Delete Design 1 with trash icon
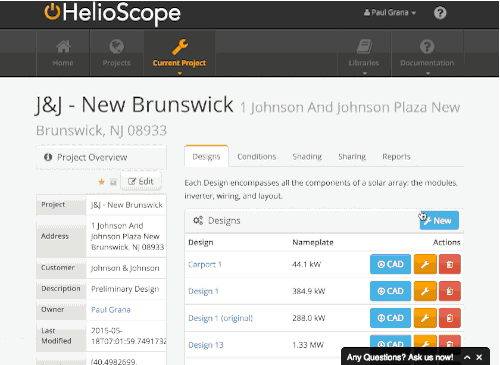500x365 pixels. 450,291
